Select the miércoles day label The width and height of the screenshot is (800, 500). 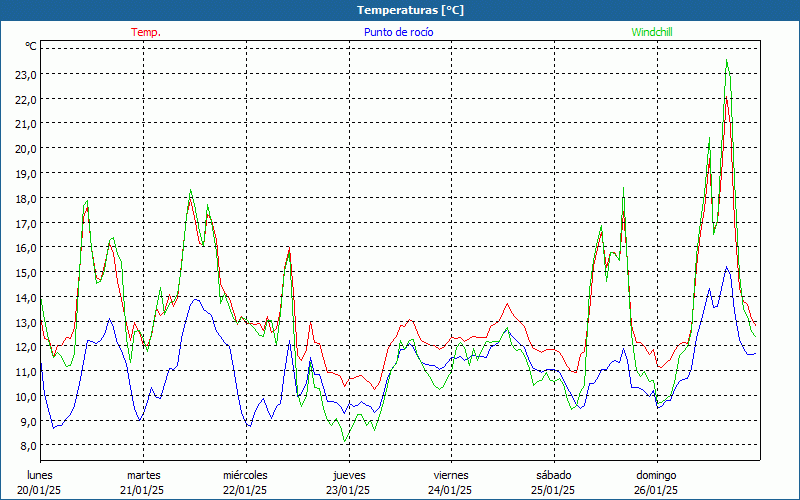[x=245, y=475]
